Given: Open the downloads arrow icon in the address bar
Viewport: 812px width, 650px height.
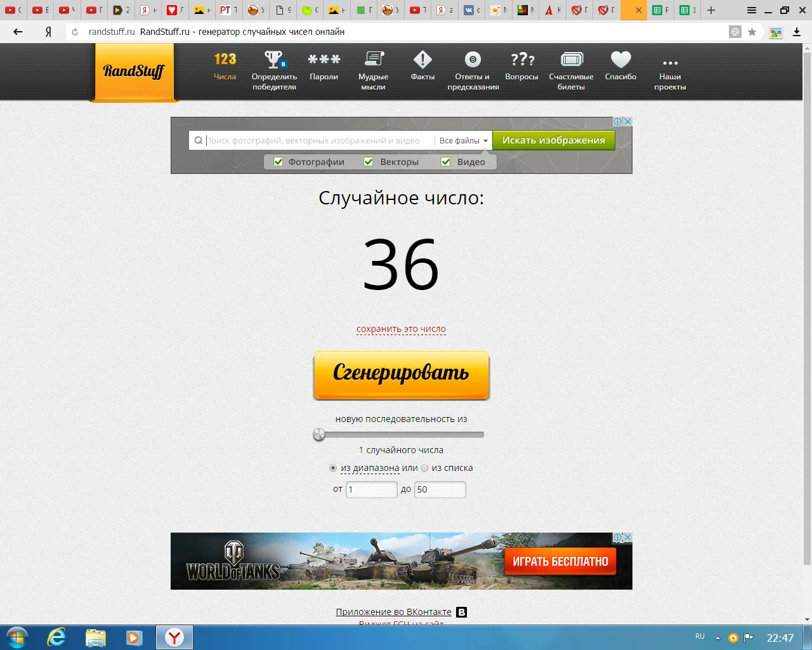Looking at the screenshot, I should click(x=797, y=32).
